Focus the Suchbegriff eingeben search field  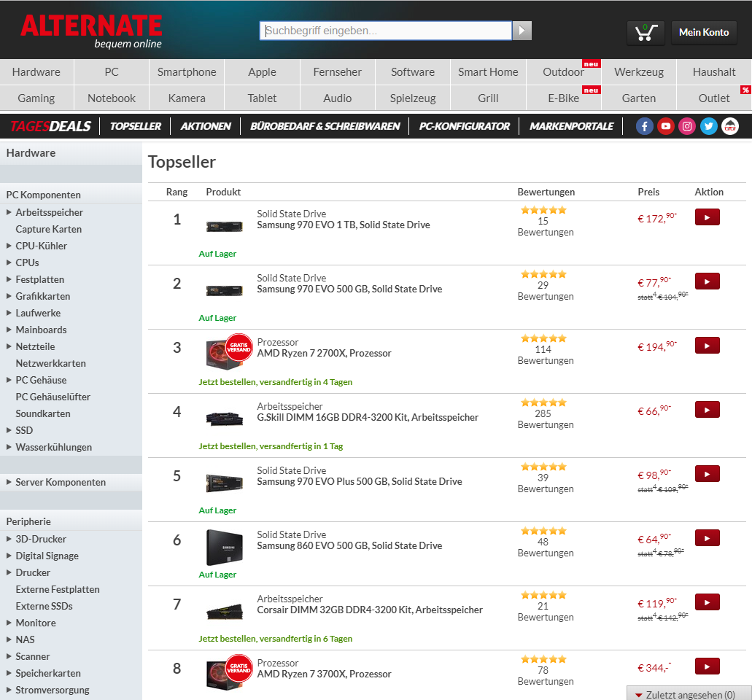(x=386, y=31)
